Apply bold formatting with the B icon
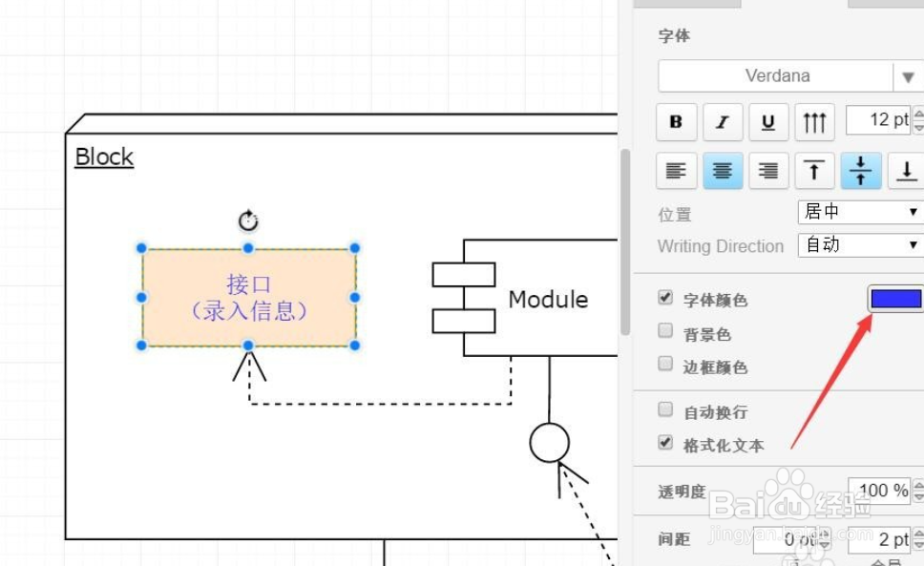The image size is (924, 566). (x=677, y=122)
